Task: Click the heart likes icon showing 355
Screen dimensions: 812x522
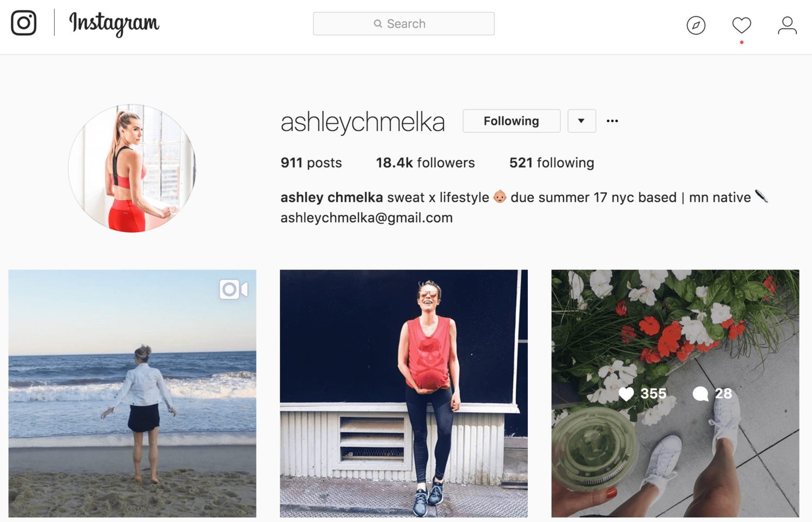Action: click(626, 394)
